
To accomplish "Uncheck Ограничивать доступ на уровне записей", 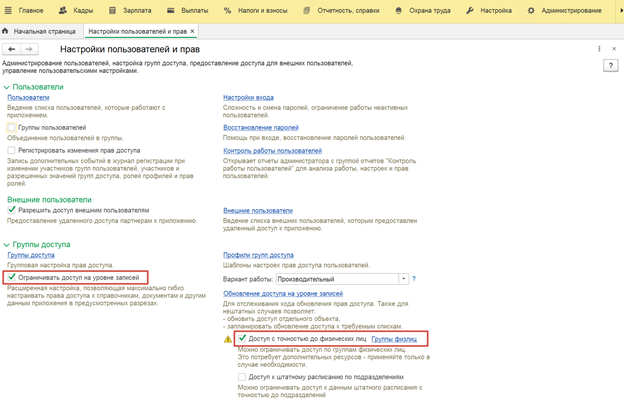I will pos(11,277).
